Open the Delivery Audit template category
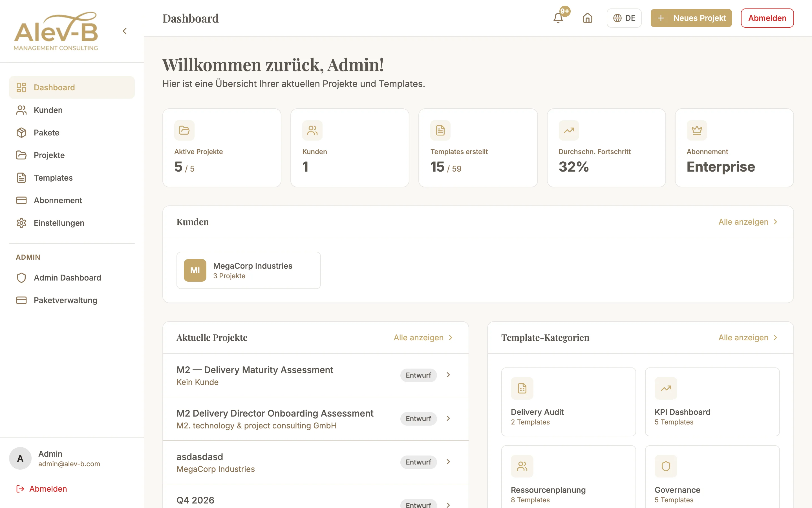812x508 pixels. tap(568, 402)
